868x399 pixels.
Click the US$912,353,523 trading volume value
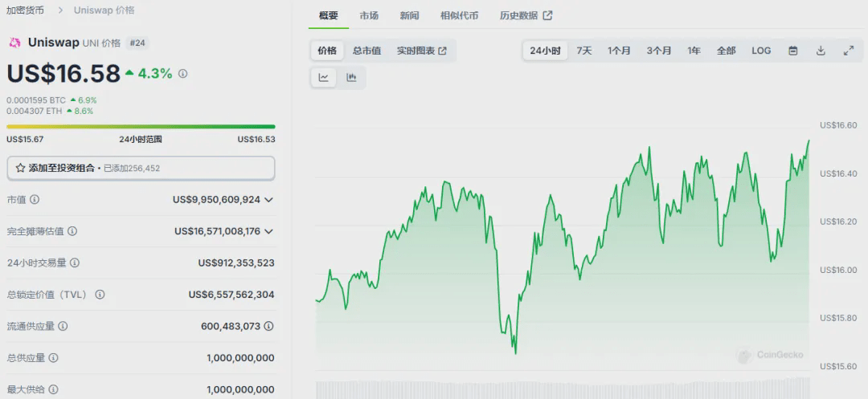tap(236, 263)
